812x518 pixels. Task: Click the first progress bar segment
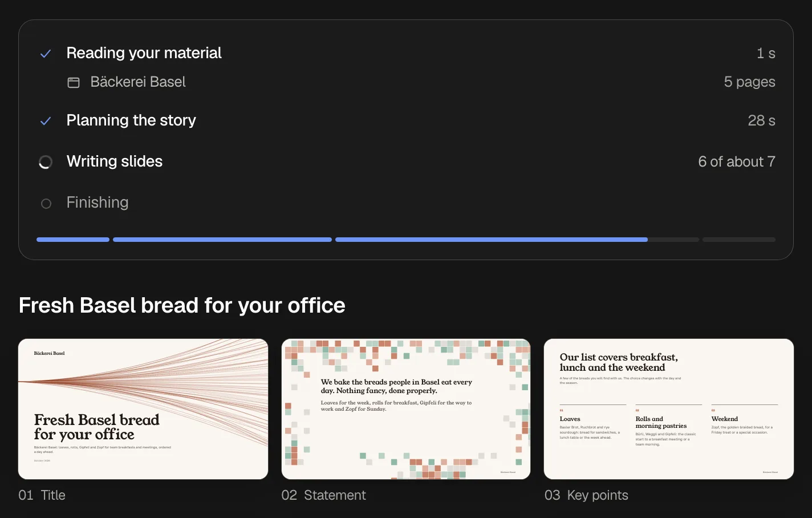73,240
